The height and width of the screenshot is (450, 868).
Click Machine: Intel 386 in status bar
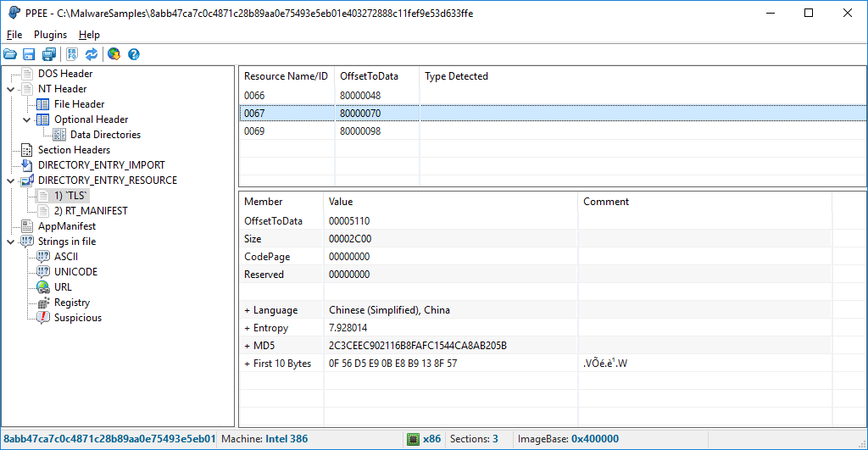pyautogui.click(x=264, y=440)
